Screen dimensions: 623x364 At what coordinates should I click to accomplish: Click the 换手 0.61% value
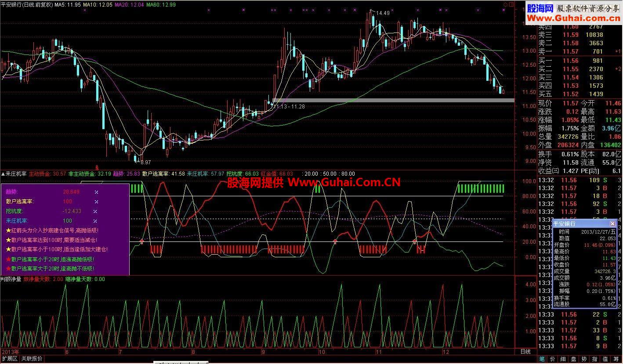point(570,154)
